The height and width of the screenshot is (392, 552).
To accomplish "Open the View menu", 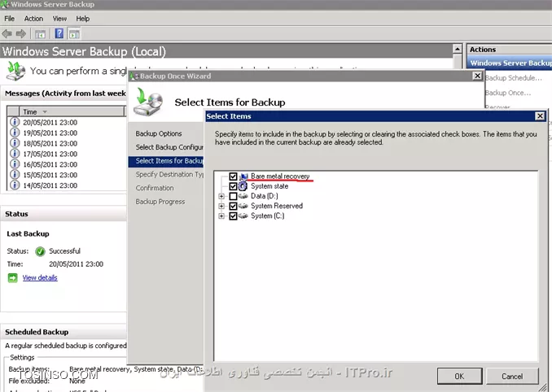I will click(x=59, y=19).
